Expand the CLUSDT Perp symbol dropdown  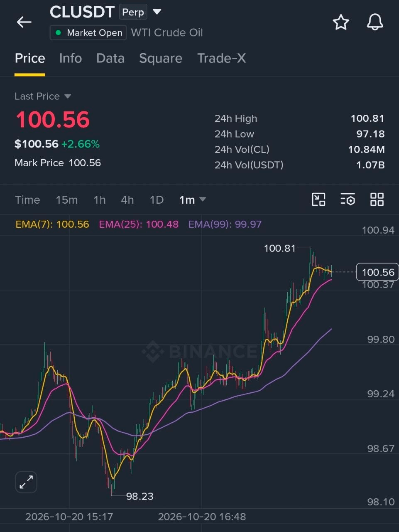click(x=157, y=12)
